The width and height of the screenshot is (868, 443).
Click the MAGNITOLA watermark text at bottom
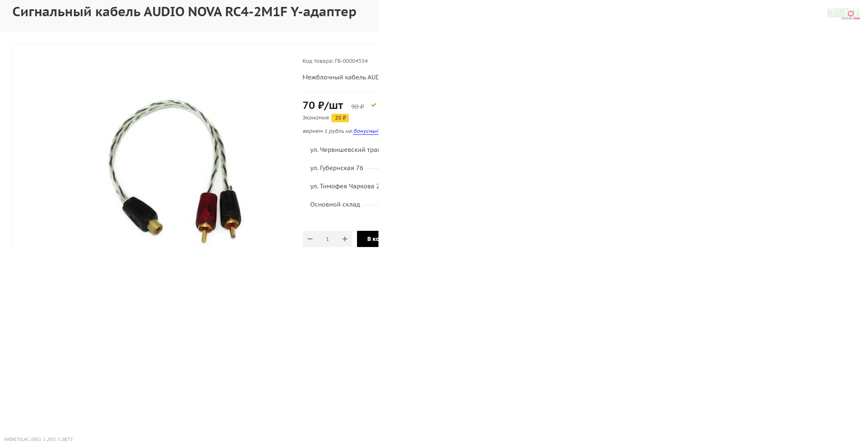(38, 439)
